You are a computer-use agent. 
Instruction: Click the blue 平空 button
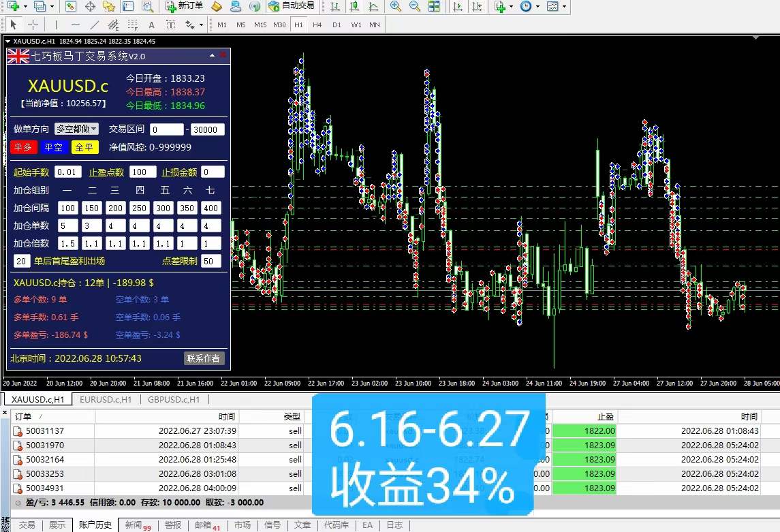(53, 148)
